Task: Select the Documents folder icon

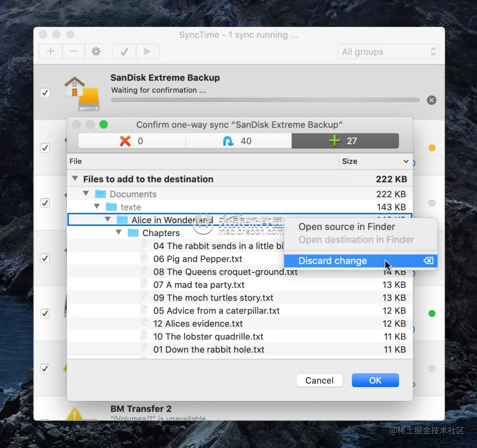Action: click(x=101, y=194)
